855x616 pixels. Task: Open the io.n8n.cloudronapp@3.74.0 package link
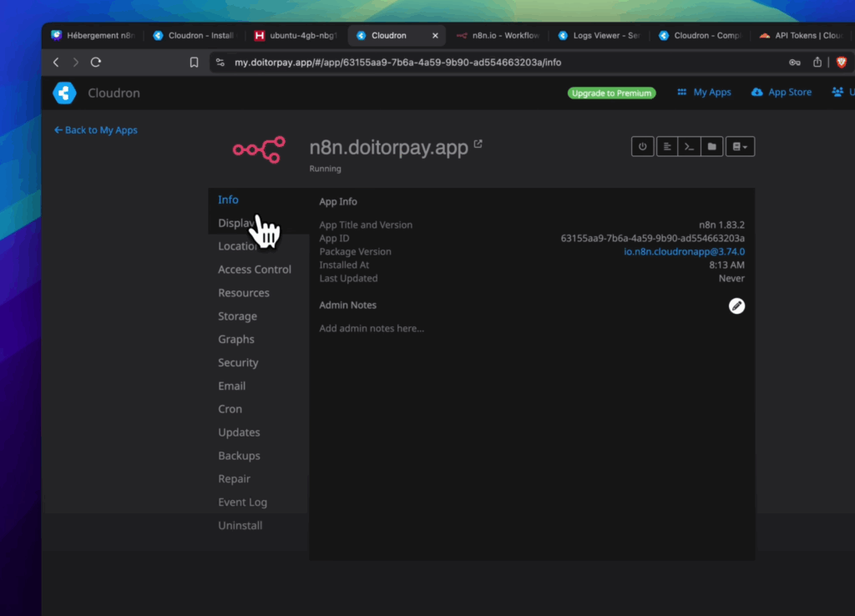[684, 251]
